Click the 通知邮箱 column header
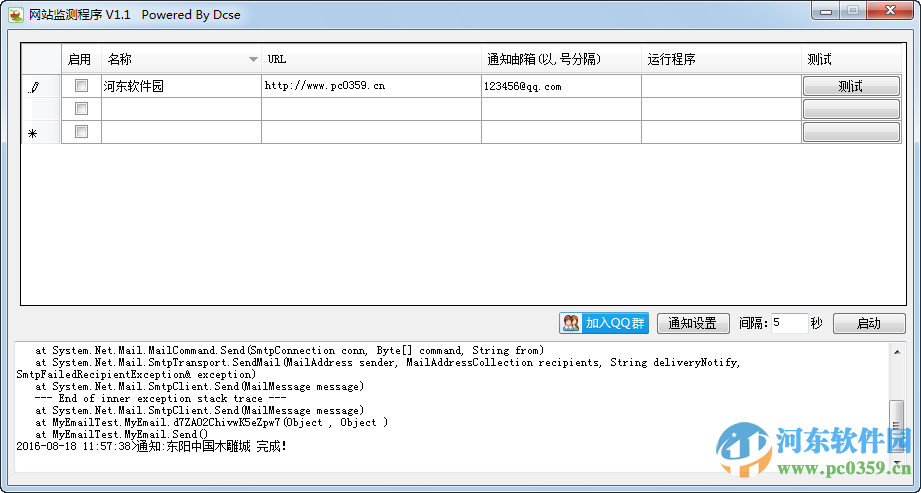The height and width of the screenshot is (493, 921). 561,59
